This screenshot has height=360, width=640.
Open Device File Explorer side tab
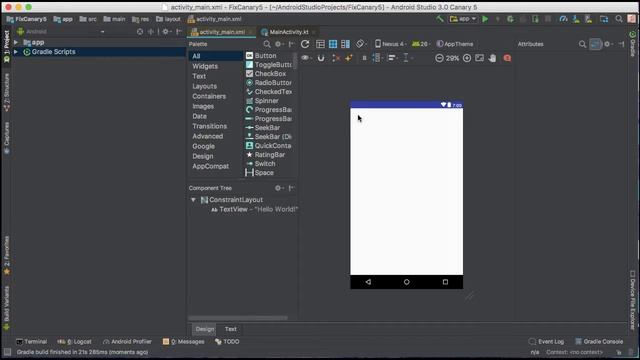[x=632, y=299]
